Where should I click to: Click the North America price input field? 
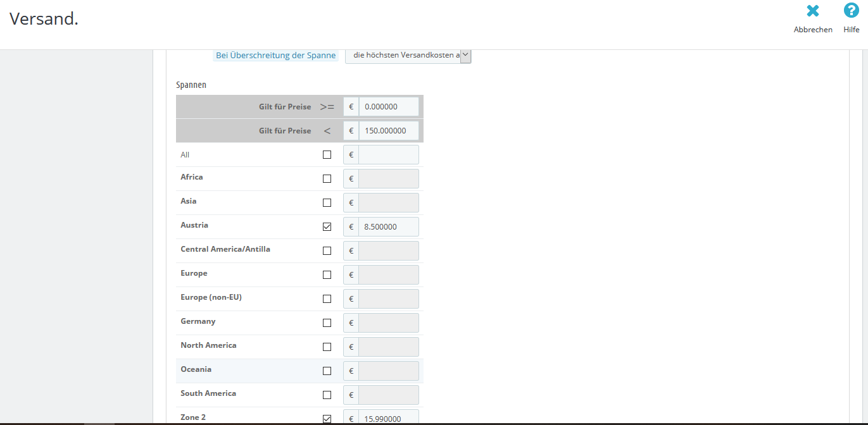tap(389, 347)
